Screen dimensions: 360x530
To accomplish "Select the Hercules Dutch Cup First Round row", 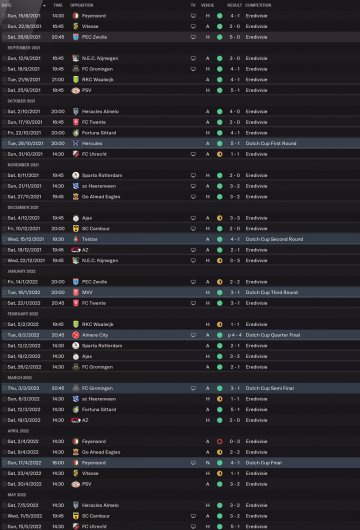I will 181,143.
